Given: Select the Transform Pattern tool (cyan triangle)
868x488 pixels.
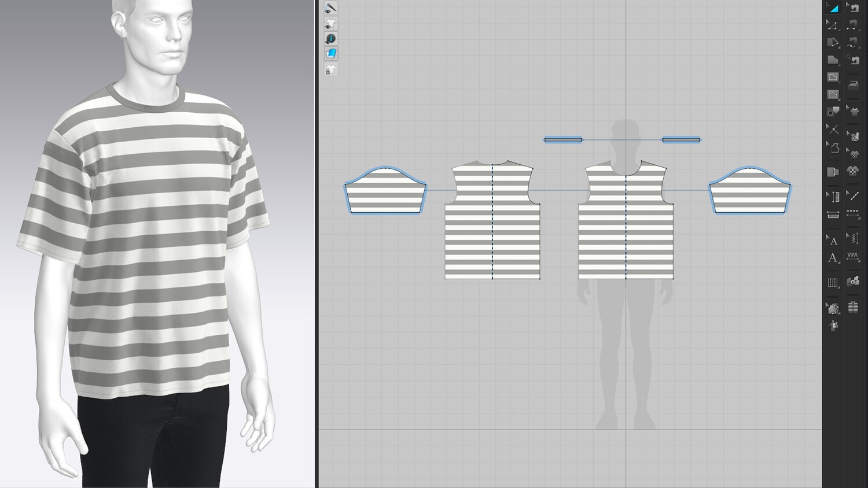Looking at the screenshot, I should pos(833,8).
